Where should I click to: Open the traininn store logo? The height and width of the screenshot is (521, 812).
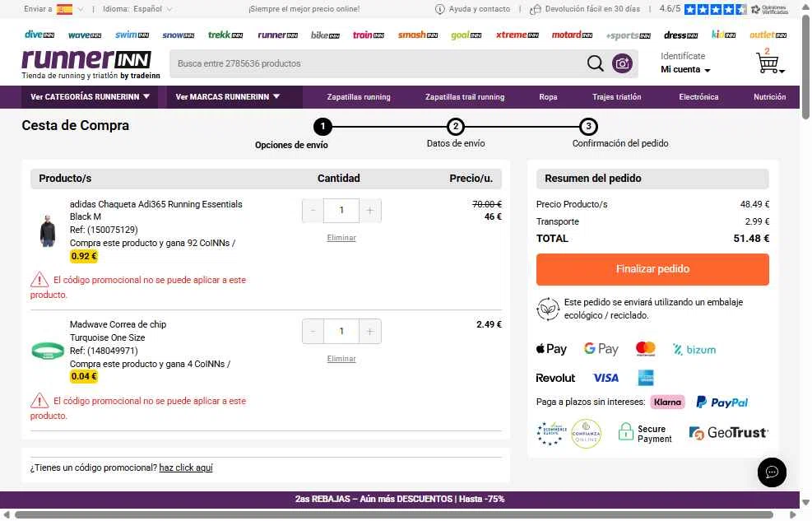point(369,35)
